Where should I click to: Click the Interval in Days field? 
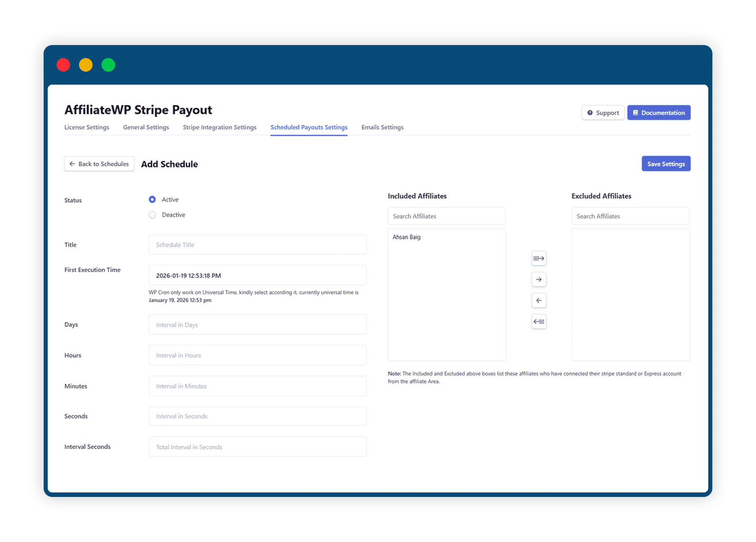coord(258,325)
